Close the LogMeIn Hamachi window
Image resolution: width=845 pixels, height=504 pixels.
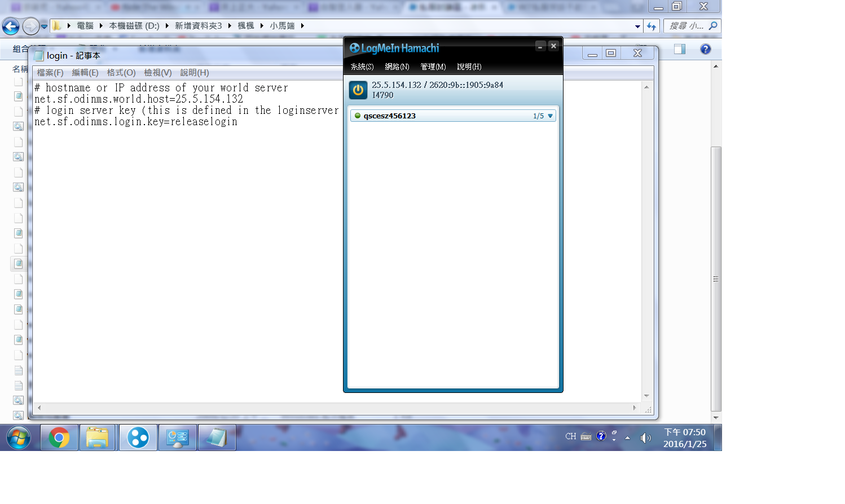[553, 46]
